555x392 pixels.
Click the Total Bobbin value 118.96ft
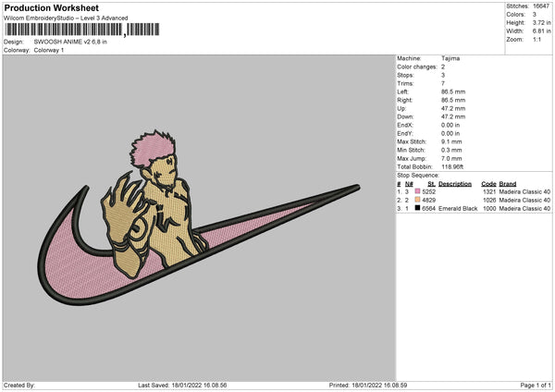[452, 166]
